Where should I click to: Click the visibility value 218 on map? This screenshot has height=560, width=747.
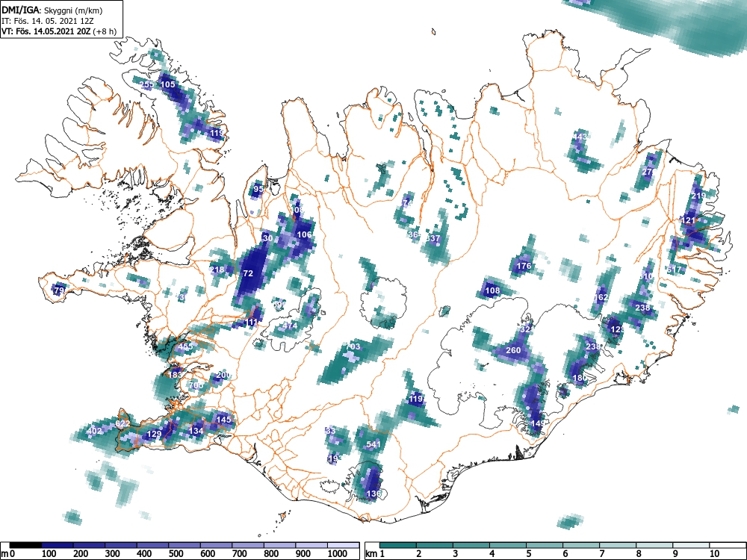tap(217, 270)
